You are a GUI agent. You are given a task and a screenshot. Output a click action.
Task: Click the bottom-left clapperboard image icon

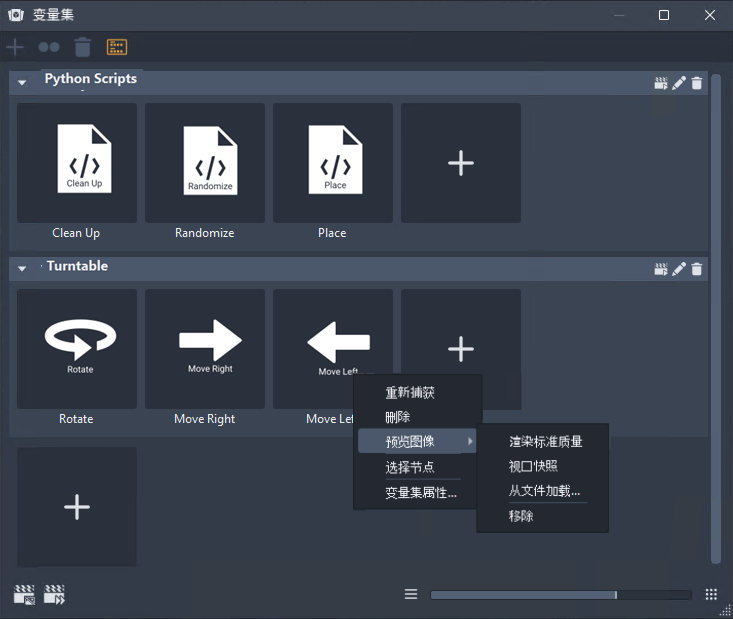point(24,595)
